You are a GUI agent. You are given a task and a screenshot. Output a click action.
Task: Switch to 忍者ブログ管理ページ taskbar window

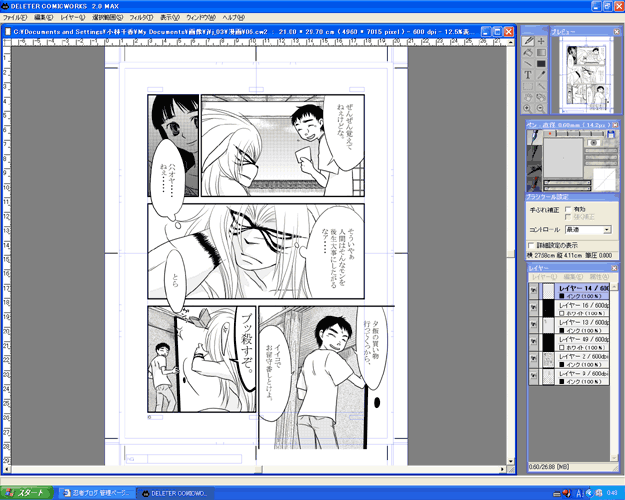pyautogui.click(x=97, y=493)
